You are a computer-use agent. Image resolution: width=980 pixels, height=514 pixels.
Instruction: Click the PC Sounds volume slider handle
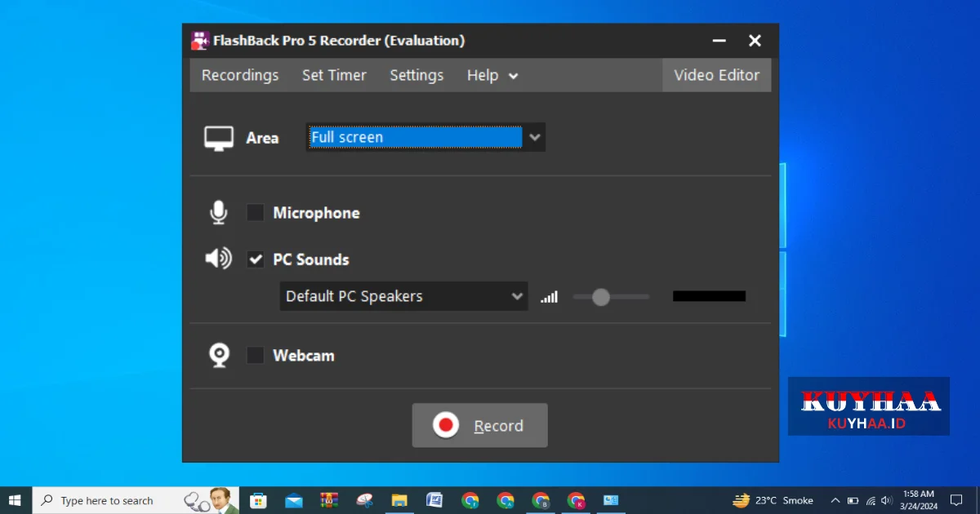point(601,297)
